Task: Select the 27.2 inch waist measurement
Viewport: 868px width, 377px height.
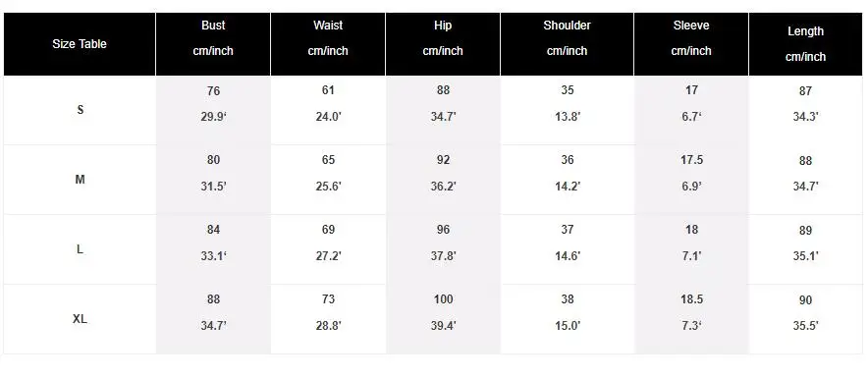Action: [x=328, y=256]
